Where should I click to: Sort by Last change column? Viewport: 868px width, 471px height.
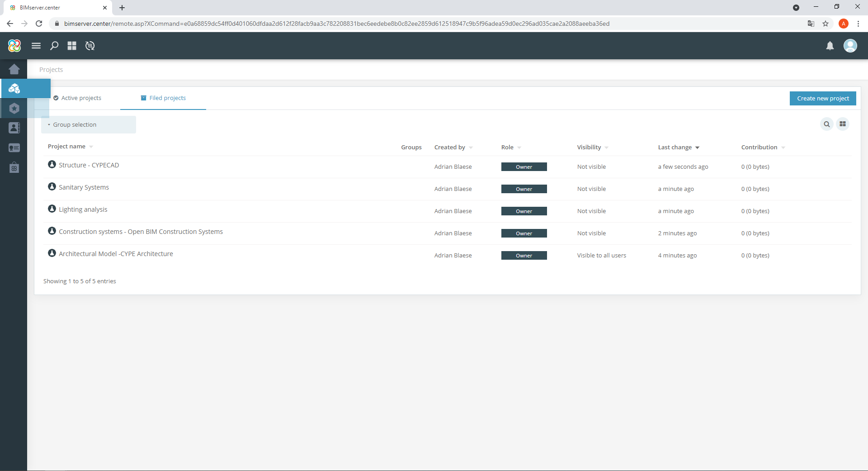tap(679, 147)
